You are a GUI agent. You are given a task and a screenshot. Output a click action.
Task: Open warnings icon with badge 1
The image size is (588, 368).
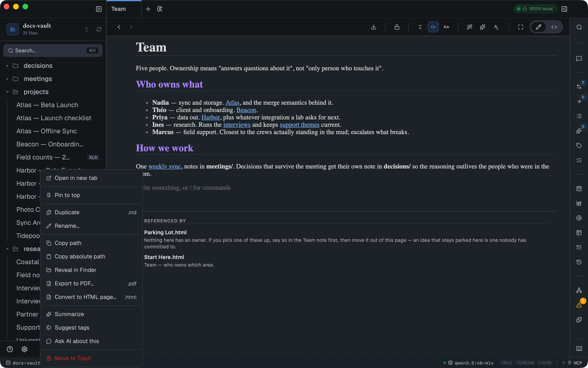coord(579,305)
